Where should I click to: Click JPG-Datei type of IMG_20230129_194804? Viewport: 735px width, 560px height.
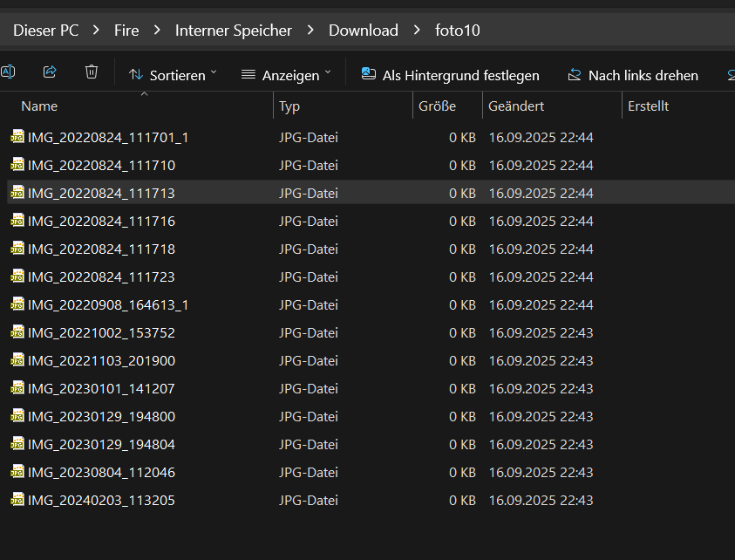309,445
